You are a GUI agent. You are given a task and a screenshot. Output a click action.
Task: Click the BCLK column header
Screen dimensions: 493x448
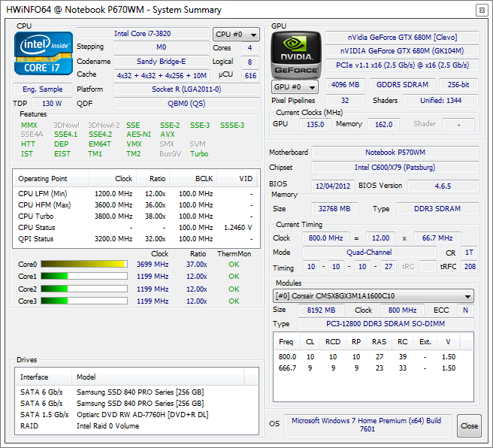tap(193, 179)
